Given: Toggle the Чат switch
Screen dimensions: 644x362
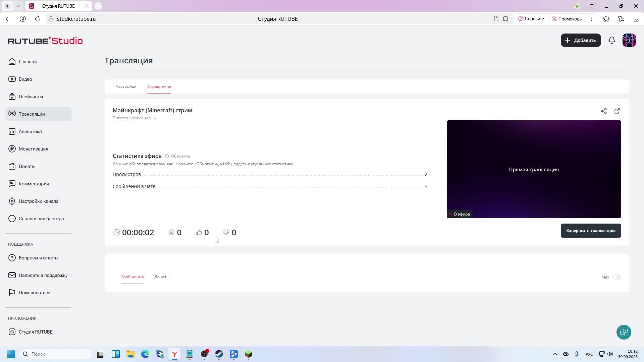Looking at the screenshot, I should 616,277.
